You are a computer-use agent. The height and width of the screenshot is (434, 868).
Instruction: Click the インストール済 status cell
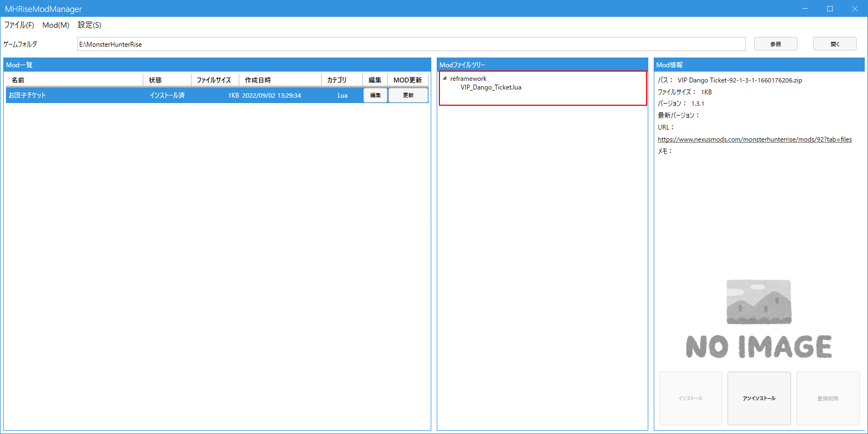167,95
